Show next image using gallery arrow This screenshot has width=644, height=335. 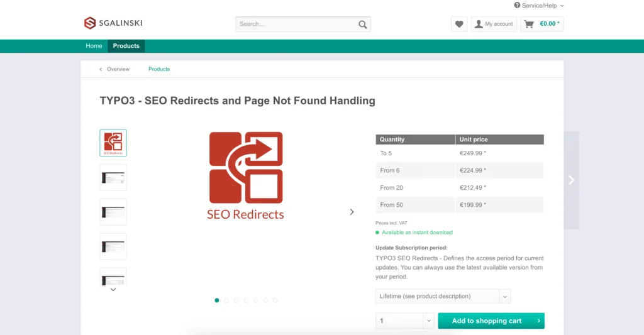352,212
